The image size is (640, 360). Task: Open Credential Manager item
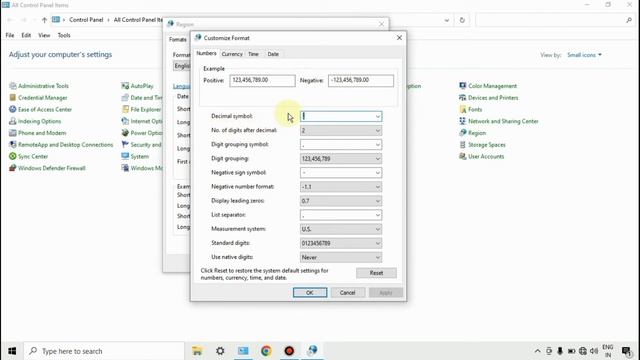[38, 98]
